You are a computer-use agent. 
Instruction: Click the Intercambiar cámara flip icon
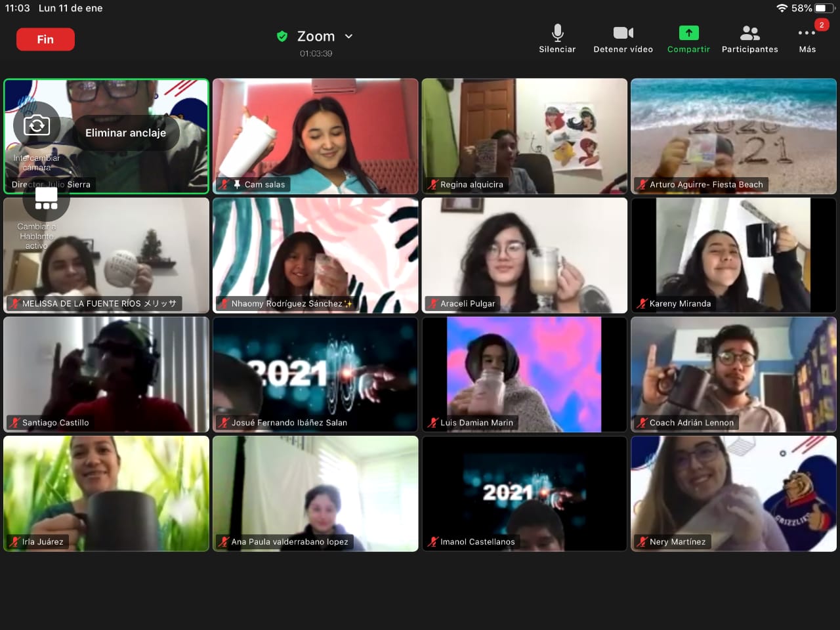[37, 125]
